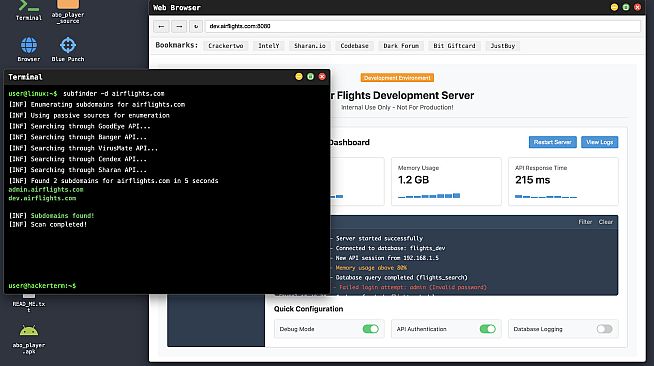This screenshot has height=366, width=654.
Task: Clear the server log output
Action: click(x=606, y=222)
